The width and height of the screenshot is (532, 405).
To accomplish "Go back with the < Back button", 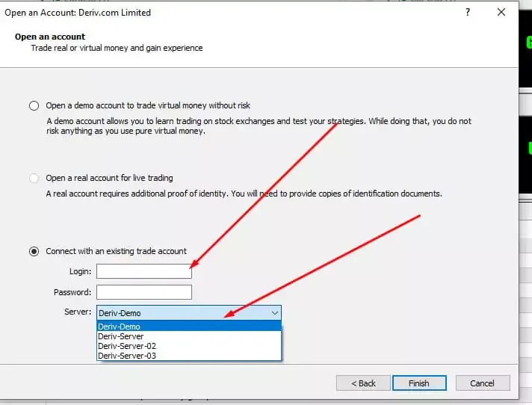I will click(363, 383).
